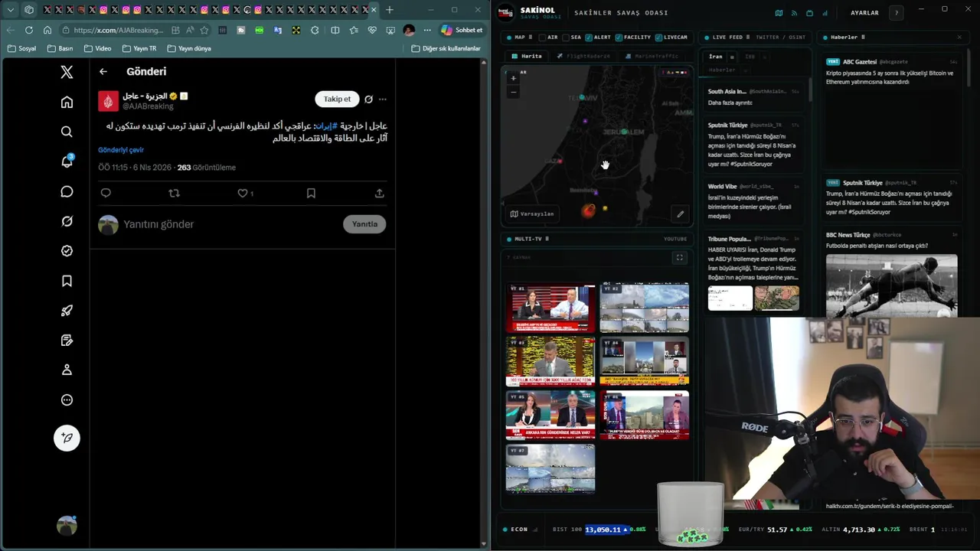The width and height of the screenshot is (980, 551).
Task: Open the TV icon in Sakinol header
Action: coord(809,13)
